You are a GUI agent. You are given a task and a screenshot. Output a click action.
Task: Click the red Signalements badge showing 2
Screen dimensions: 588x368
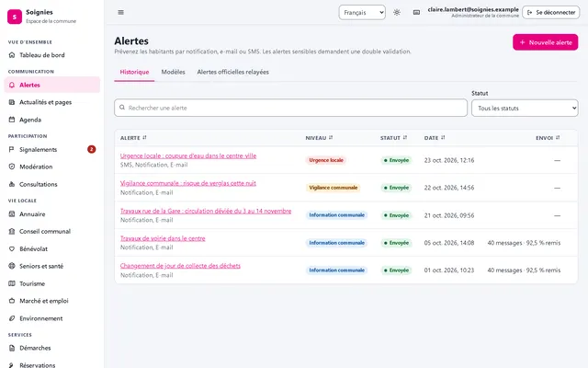pos(92,149)
